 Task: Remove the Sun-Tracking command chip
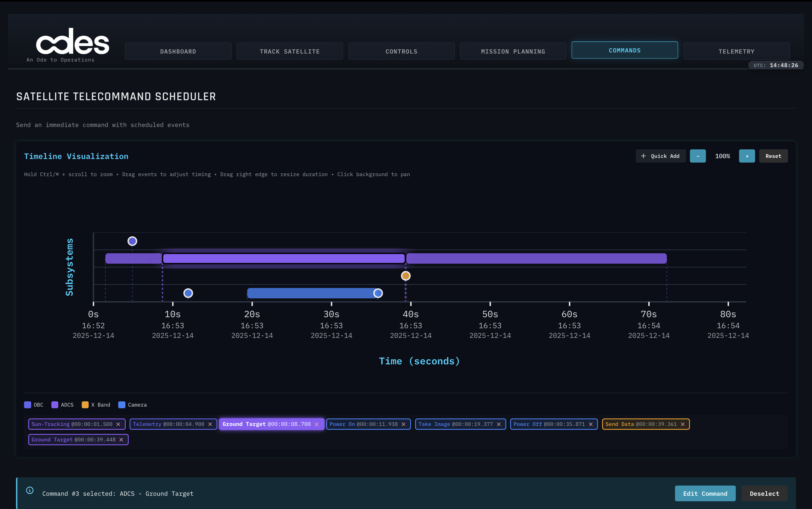coord(118,424)
